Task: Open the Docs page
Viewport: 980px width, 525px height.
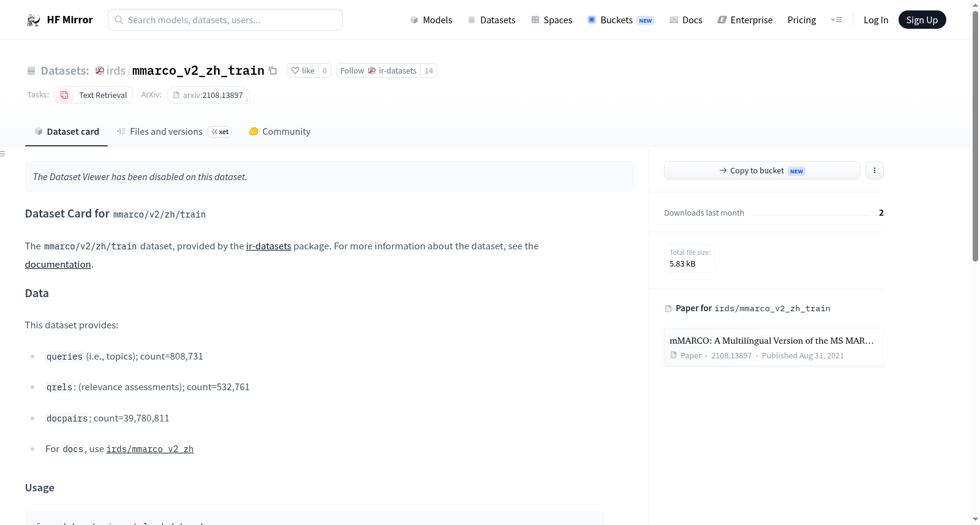Action: pyautogui.click(x=686, y=20)
